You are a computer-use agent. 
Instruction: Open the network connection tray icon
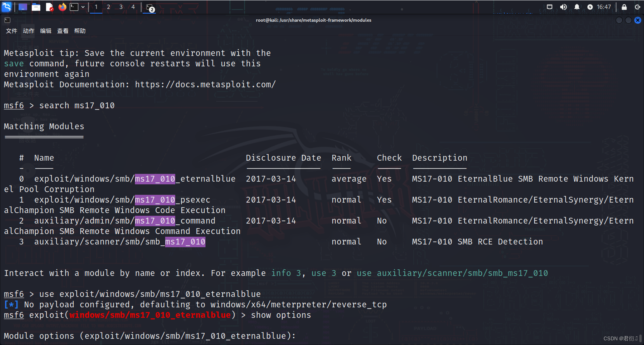click(550, 7)
